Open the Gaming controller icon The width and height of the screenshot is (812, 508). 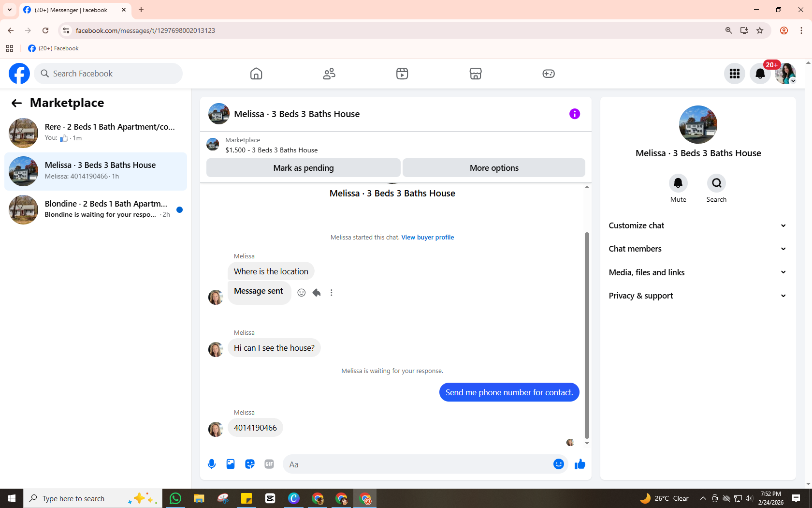pyautogui.click(x=549, y=74)
